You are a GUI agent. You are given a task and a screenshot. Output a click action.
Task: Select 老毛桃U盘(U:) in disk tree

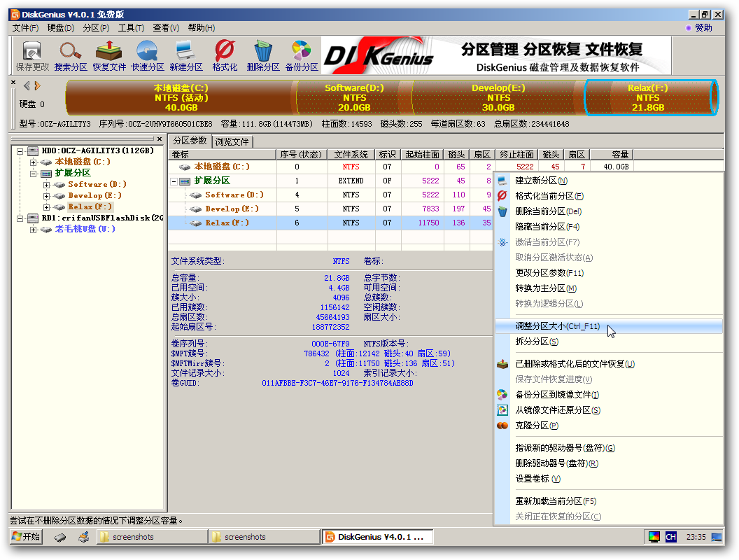coord(85,229)
